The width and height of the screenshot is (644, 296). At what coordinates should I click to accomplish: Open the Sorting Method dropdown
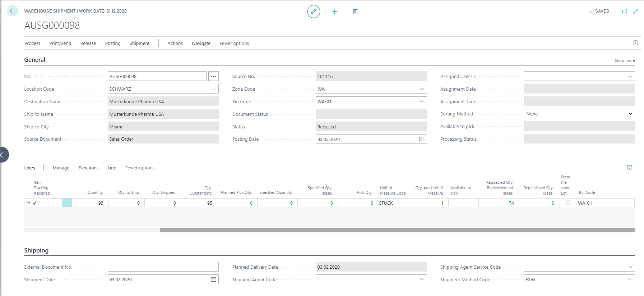tap(579, 114)
